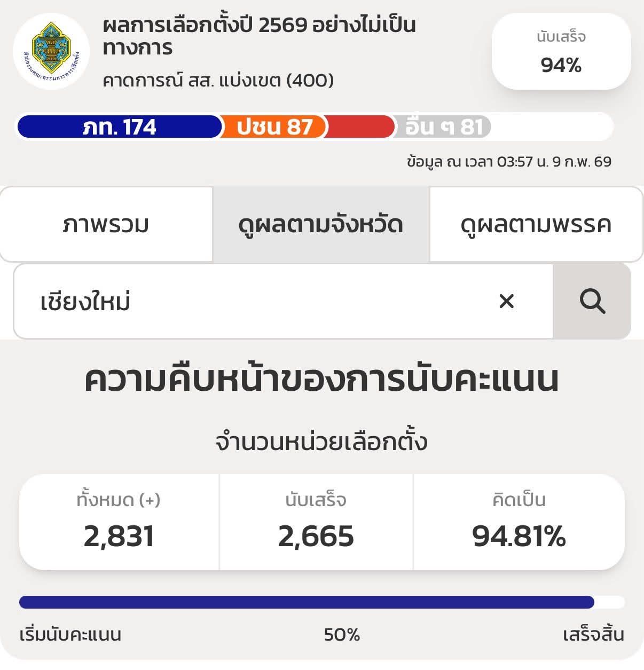The image size is (644, 670).
Task: Click the blue counting progress bar
Action: [x=307, y=602]
